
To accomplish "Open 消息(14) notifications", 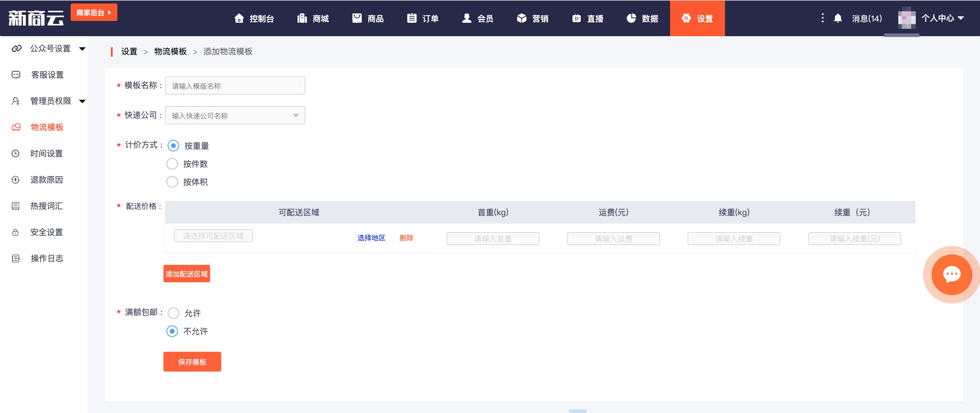I will 867,18.
